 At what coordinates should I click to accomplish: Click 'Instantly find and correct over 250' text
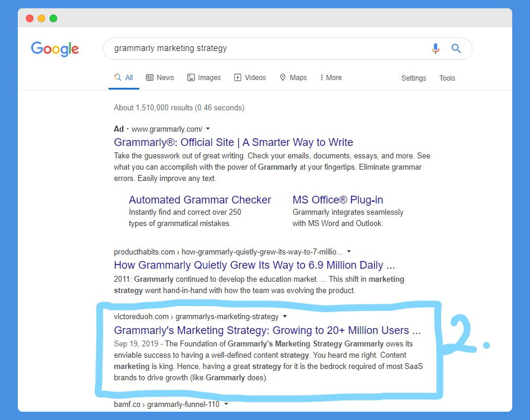point(185,212)
